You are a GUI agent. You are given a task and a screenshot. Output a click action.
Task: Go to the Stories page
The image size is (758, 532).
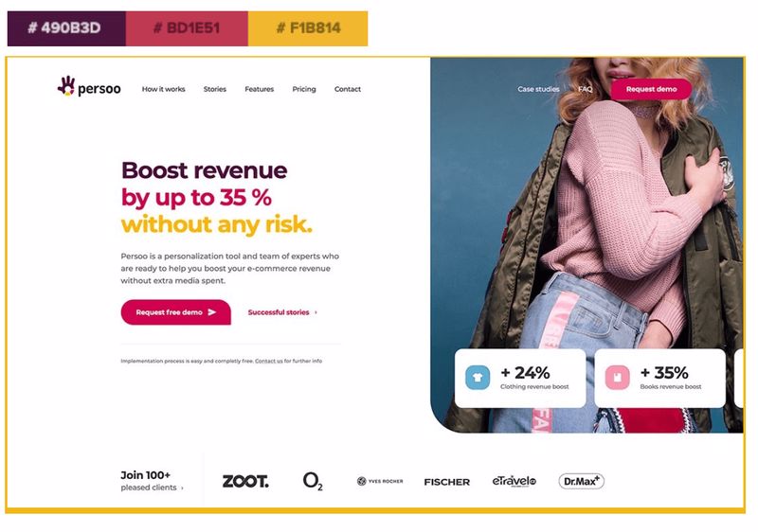[x=215, y=89]
